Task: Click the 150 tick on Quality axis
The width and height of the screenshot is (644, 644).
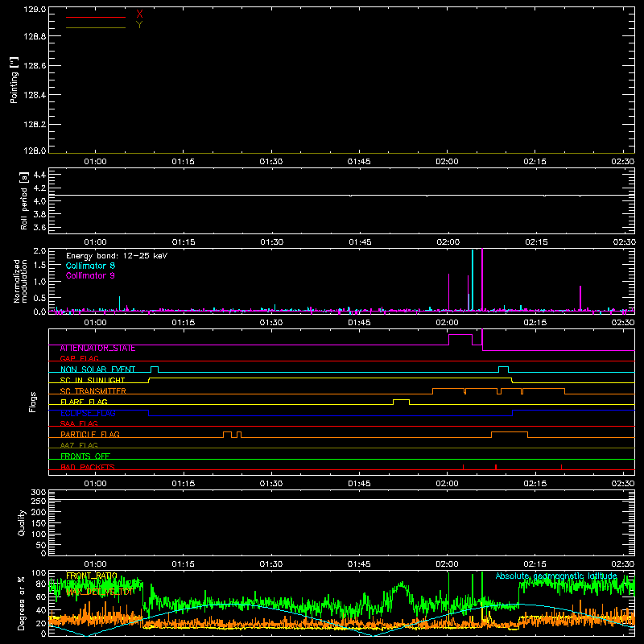Action: click(39, 523)
